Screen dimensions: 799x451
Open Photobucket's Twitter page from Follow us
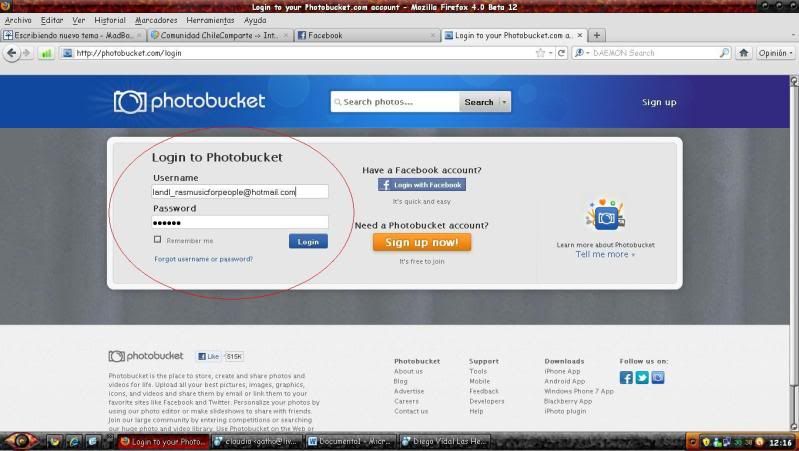(x=642, y=378)
